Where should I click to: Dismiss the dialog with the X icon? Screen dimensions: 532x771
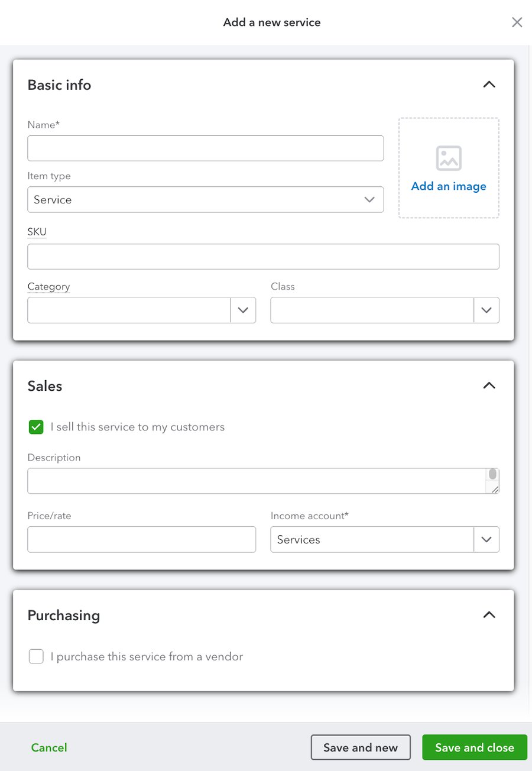click(x=517, y=22)
